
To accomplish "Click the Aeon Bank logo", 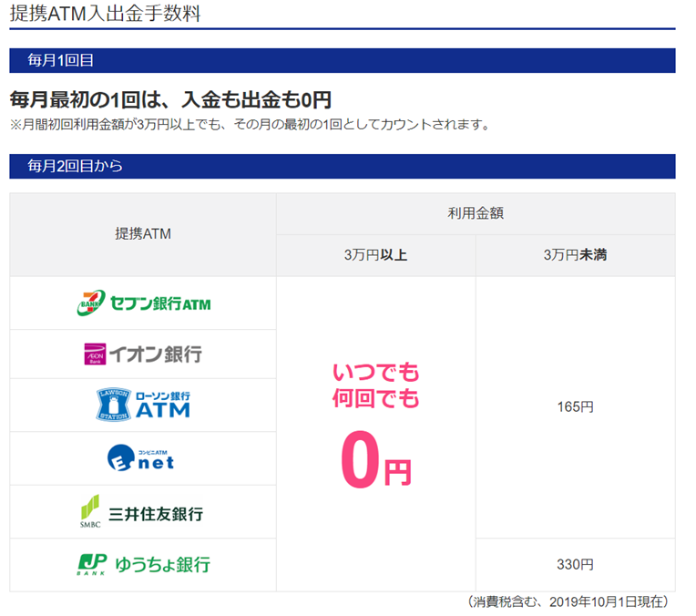I will (143, 354).
